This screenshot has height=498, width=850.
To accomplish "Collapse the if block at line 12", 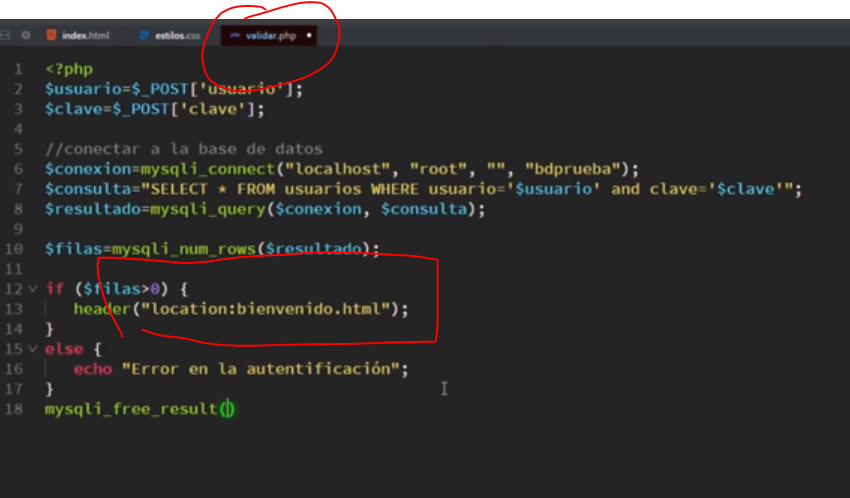I will 33,289.
